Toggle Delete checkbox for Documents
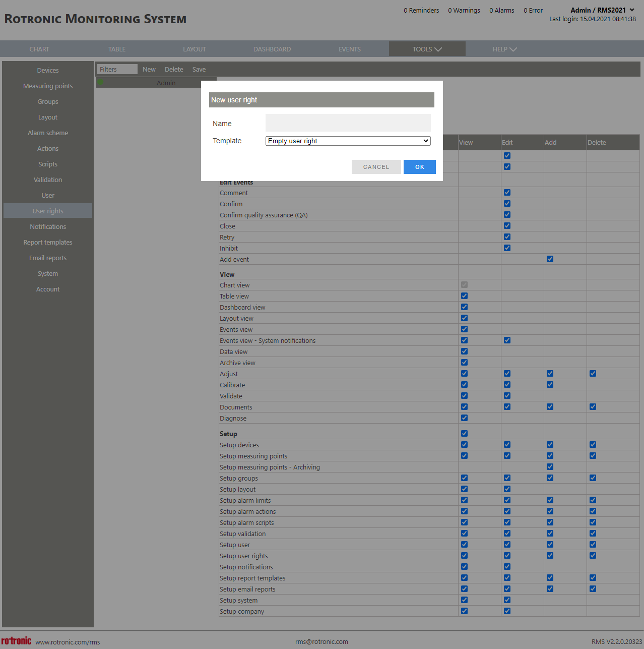The height and width of the screenshot is (649, 644). click(x=593, y=407)
